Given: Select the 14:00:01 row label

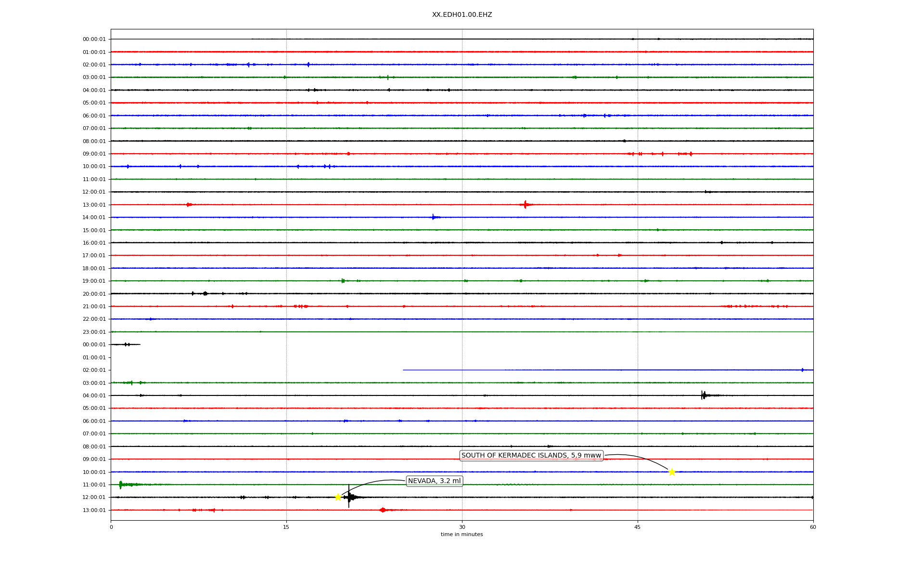Looking at the screenshot, I should [94, 218].
